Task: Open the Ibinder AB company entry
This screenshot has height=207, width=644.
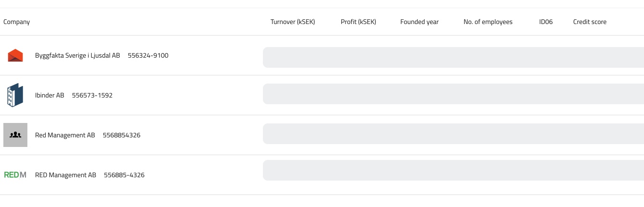Action: (x=50, y=96)
